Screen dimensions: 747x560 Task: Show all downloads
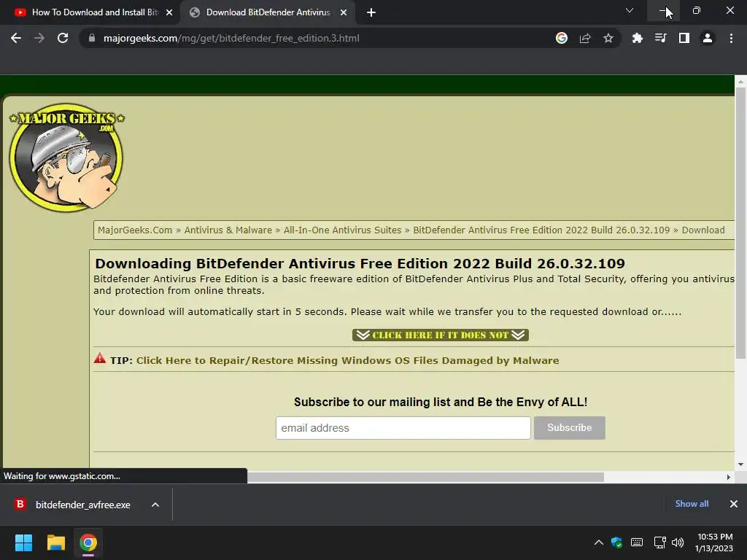[x=692, y=504]
